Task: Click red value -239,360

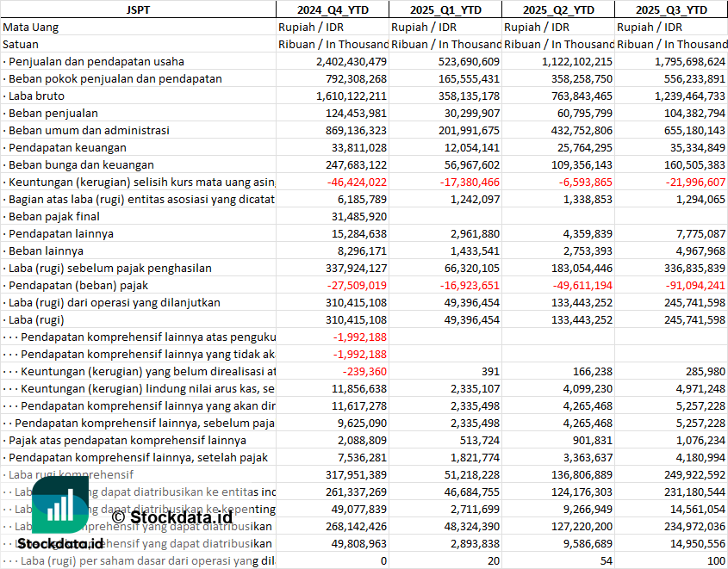Action: [x=364, y=372]
